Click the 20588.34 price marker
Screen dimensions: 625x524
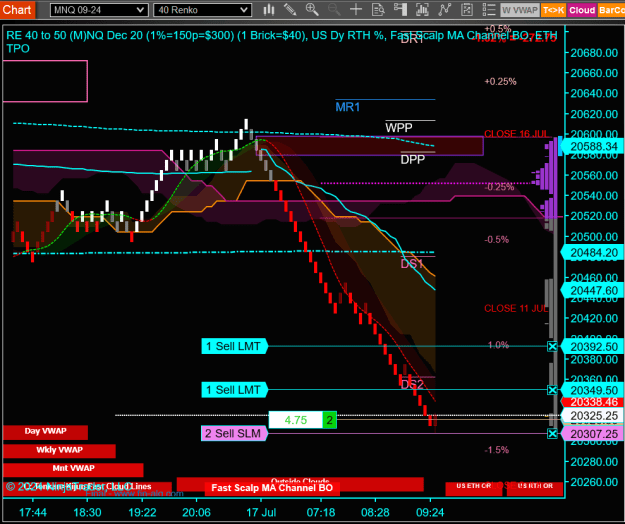pyautogui.click(x=593, y=146)
